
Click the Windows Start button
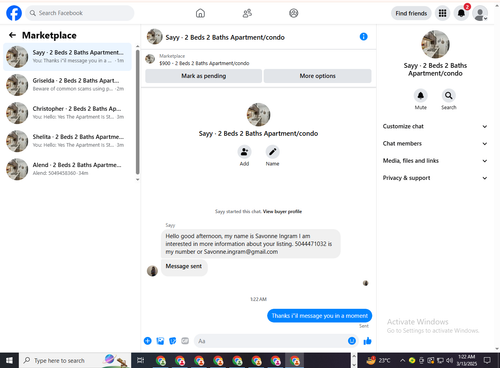tap(9, 360)
